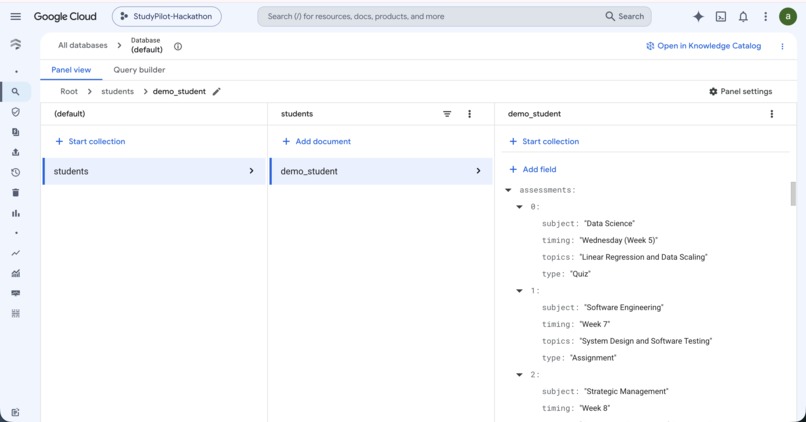Click the "Week 8" timing value
Image resolution: width=806 pixels, height=422 pixels.
pos(595,408)
